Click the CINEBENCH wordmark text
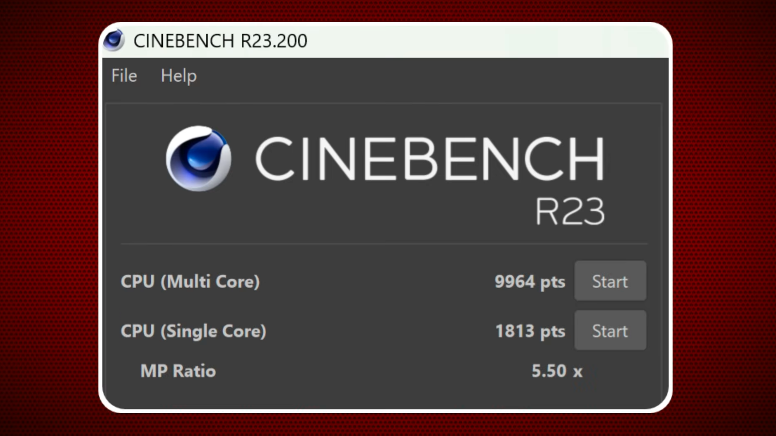 click(429, 158)
